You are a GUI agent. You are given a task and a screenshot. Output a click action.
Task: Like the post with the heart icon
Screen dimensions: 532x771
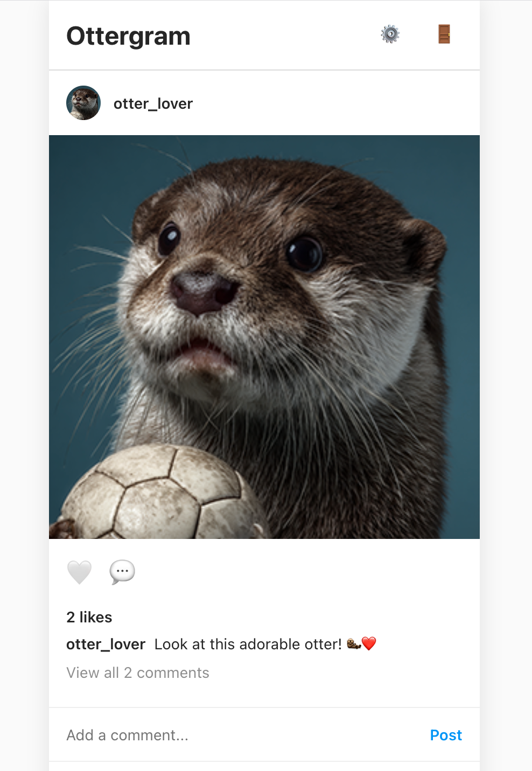pos(79,572)
